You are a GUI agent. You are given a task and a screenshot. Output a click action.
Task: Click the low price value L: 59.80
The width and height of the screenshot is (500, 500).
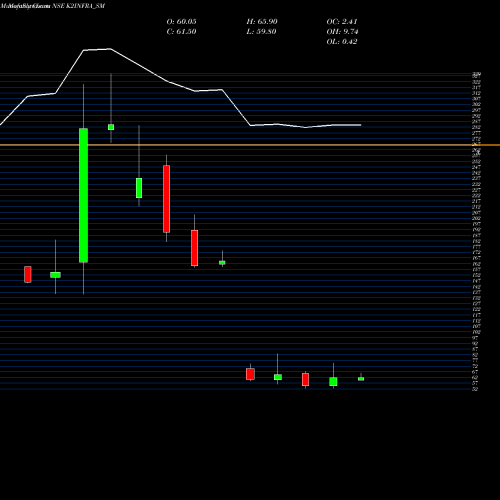click(x=262, y=32)
